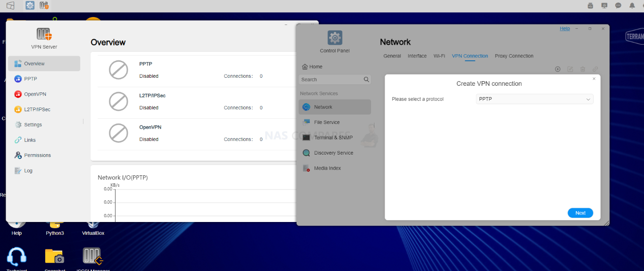Open L2TP/IPSec section in VPN Server sidebar

[x=44, y=109]
